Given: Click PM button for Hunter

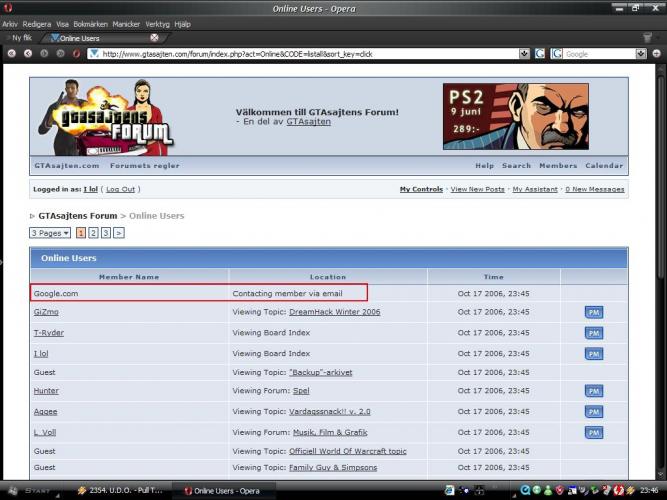Looking at the screenshot, I should click(x=593, y=391).
